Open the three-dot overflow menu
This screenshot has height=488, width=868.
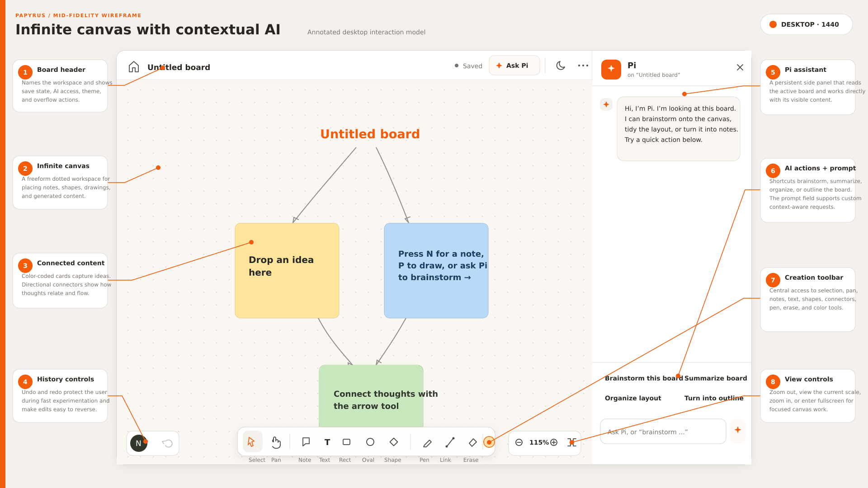pyautogui.click(x=583, y=66)
